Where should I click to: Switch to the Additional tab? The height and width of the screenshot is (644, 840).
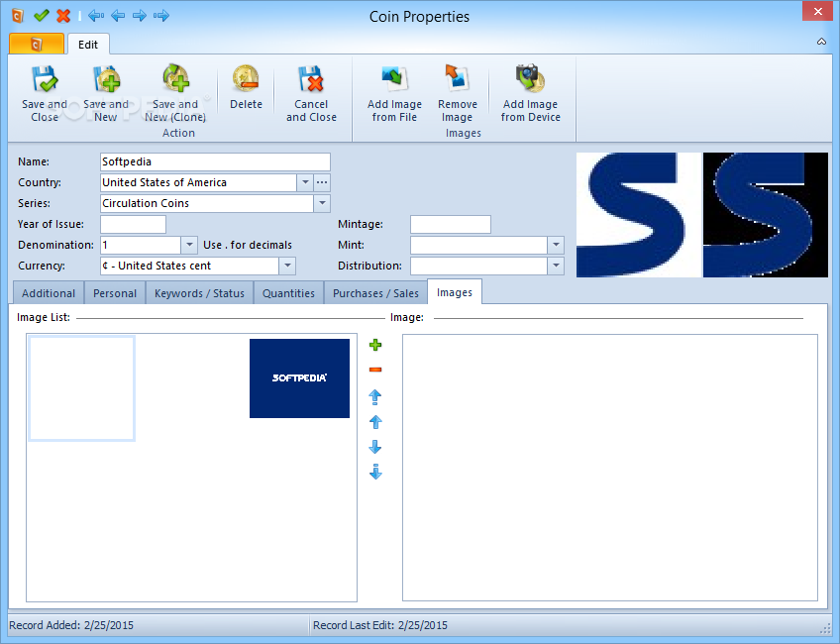(x=49, y=293)
